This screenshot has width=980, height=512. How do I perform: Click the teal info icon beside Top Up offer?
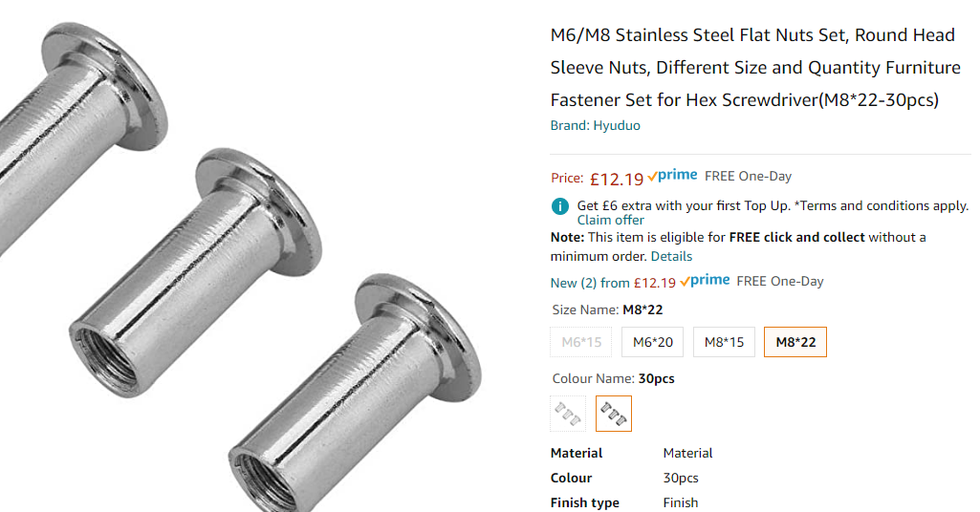[560, 206]
